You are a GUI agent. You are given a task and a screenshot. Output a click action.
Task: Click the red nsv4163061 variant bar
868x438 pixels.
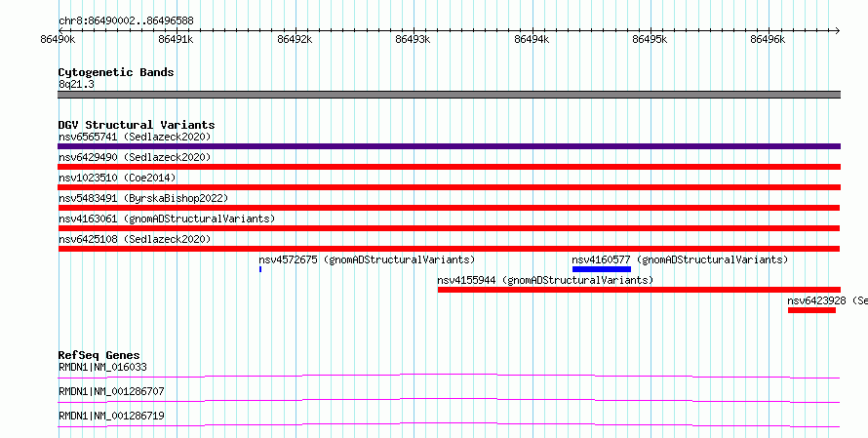click(x=449, y=228)
